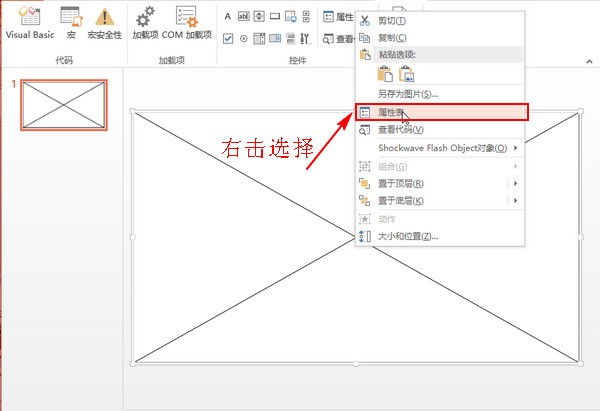Click paste keep-source-formatting icon
This screenshot has width=600, height=411.
[x=385, y=74]
